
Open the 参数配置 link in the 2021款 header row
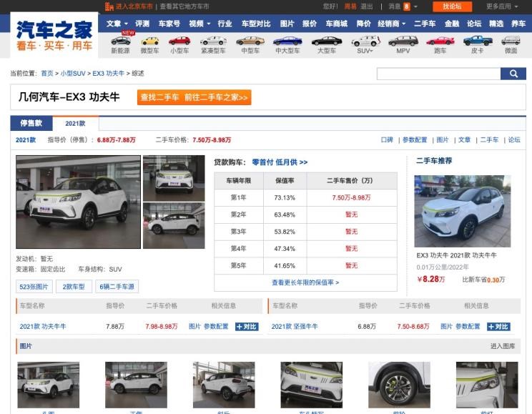(415, 140)
